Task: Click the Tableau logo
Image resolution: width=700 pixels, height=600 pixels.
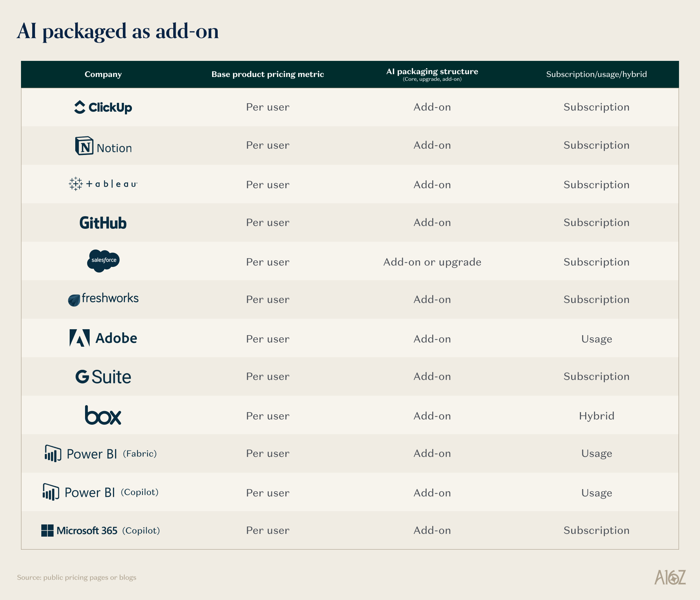Action: click(103, 184)
